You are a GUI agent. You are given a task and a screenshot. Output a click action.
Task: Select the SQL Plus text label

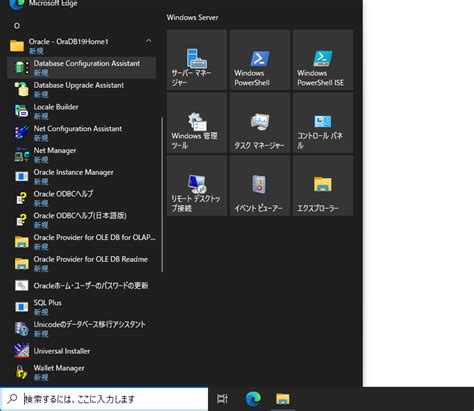coord(47,303)
